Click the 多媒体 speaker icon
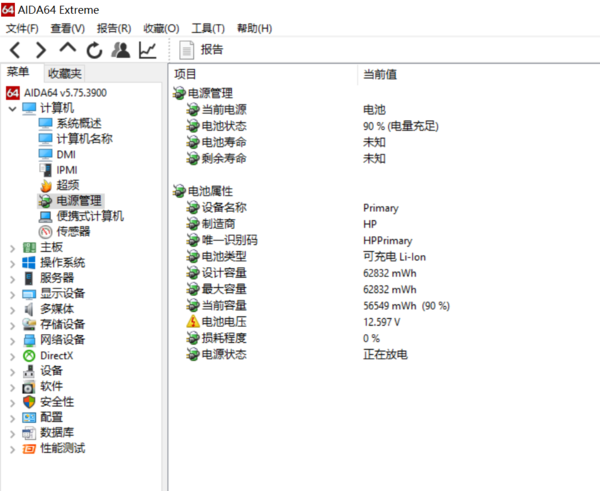This screenshot has width=600, height=491. coord(29,309)
